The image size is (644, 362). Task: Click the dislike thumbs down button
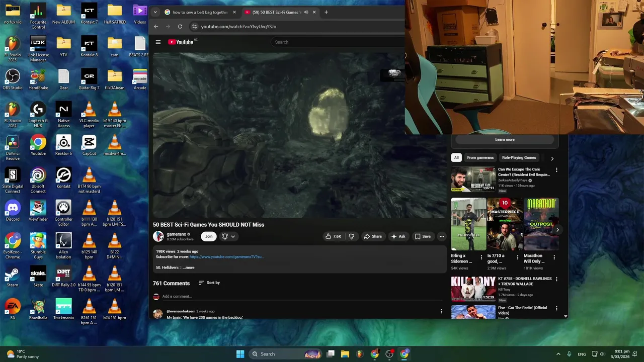click(x=352, y=236)
